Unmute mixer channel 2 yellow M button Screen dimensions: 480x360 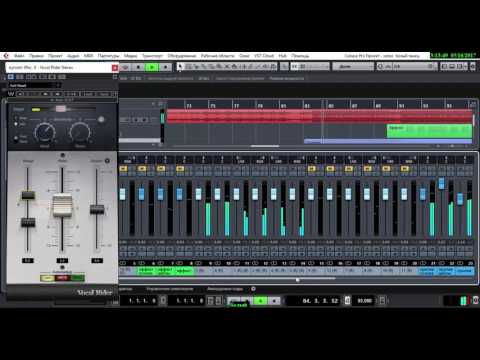coord(142,169)
